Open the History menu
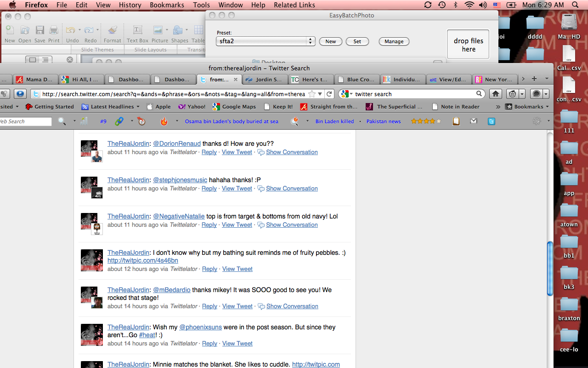 coord(130,5)
